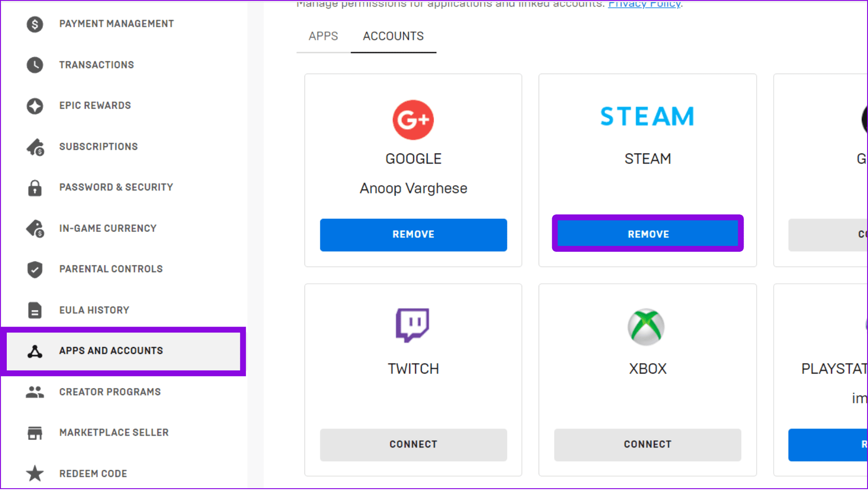Image resolution: width=868 pixels, height=490 pixels.
Task: Connect the Twitch account
Action: pyautogui.click(x=413, y=445)
